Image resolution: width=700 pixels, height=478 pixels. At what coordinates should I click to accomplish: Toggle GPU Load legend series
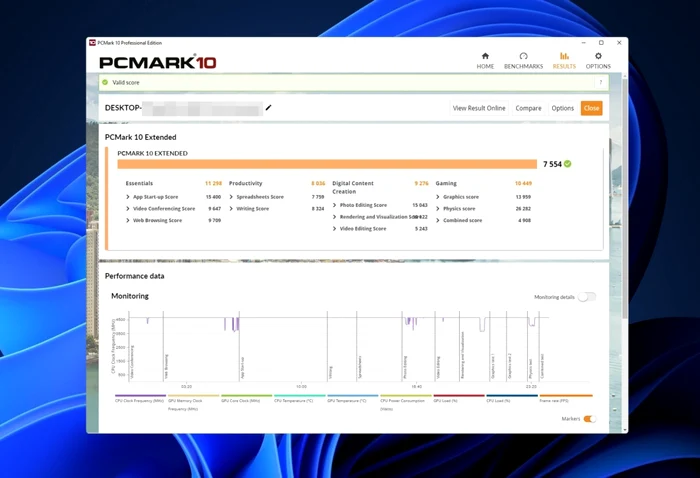click(458, 399)
